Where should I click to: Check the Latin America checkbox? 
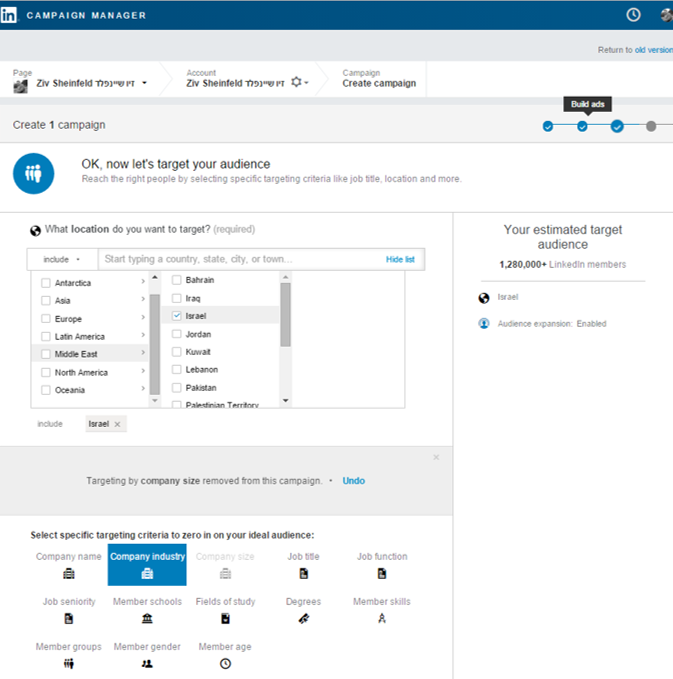tap(45, 336)
